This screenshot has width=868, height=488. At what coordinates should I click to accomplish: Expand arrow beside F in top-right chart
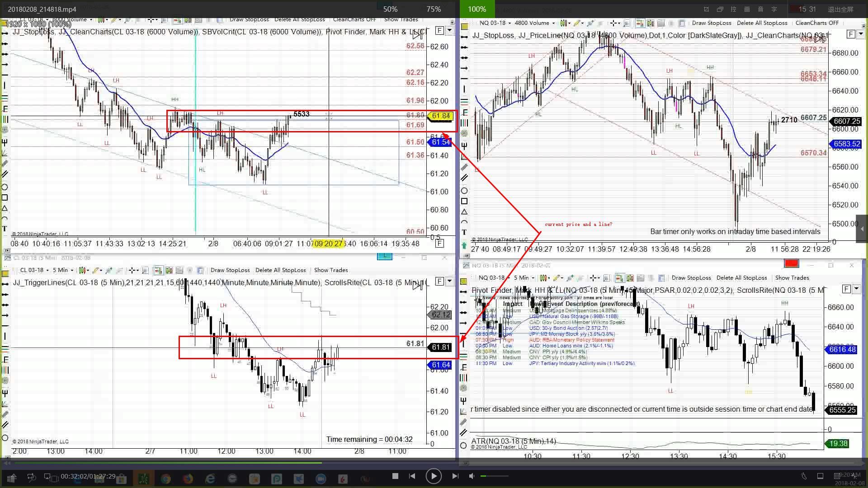coord(861,34)
